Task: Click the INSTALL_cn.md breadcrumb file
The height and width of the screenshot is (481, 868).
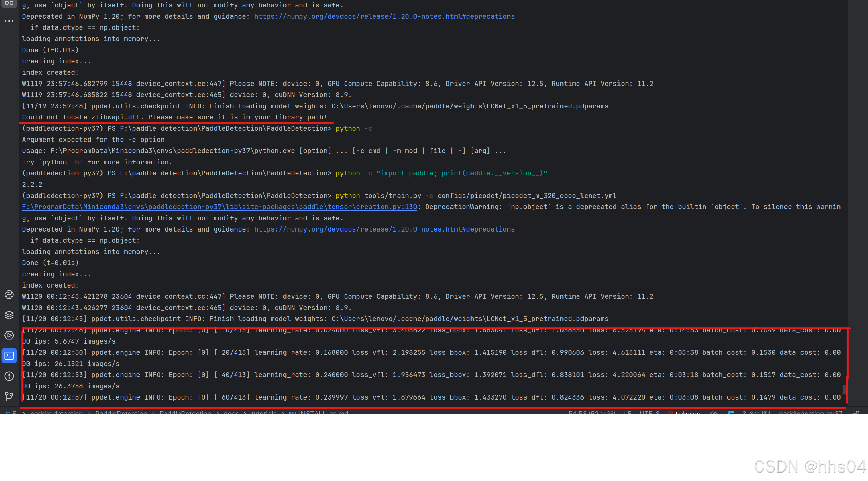Action: (x=323, y=413)
